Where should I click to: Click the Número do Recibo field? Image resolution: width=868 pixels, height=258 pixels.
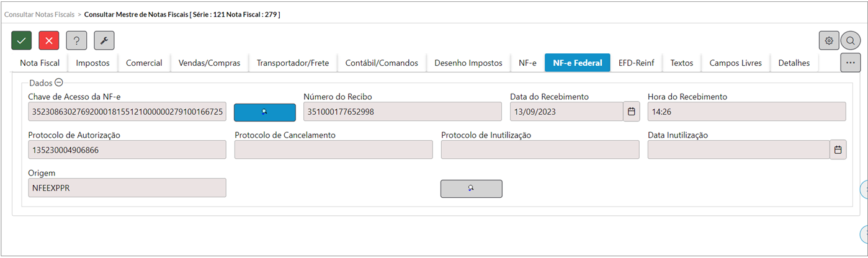coord(403,112)
